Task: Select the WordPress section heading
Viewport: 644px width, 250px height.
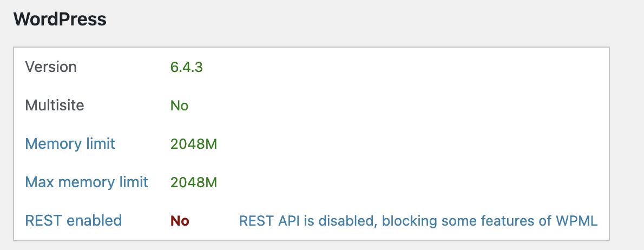Action: (x=60, y=19)
